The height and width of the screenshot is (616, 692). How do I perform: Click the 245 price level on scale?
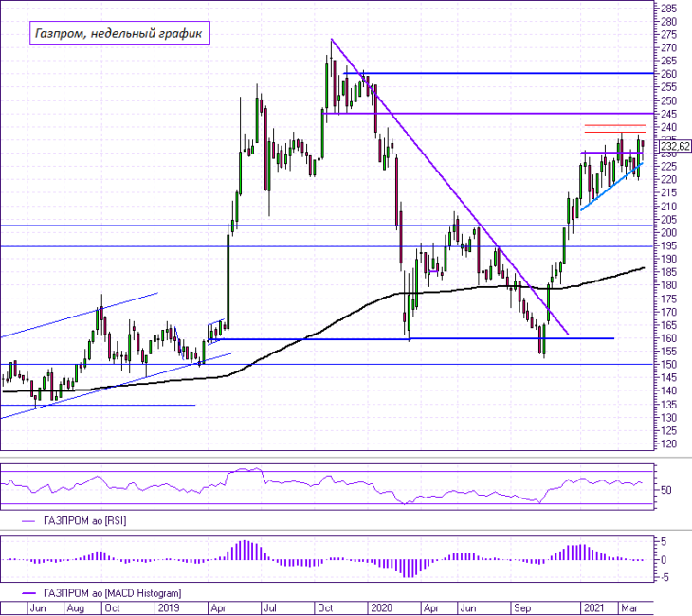(x=669, y=114)
